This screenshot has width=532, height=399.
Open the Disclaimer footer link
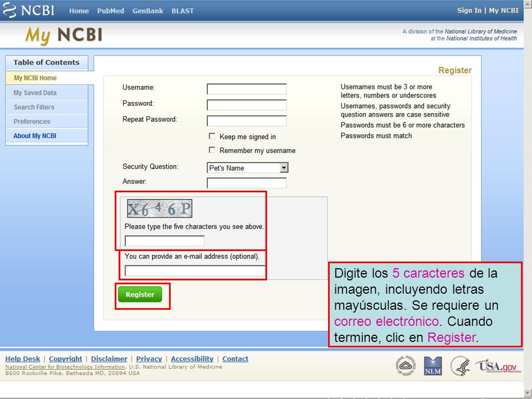pyautogui.click(x=109, y=359)
